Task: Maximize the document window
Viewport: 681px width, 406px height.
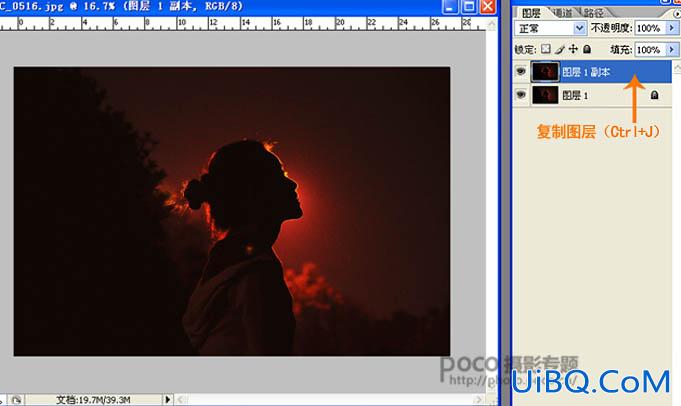Action: (x=469, y=6)
